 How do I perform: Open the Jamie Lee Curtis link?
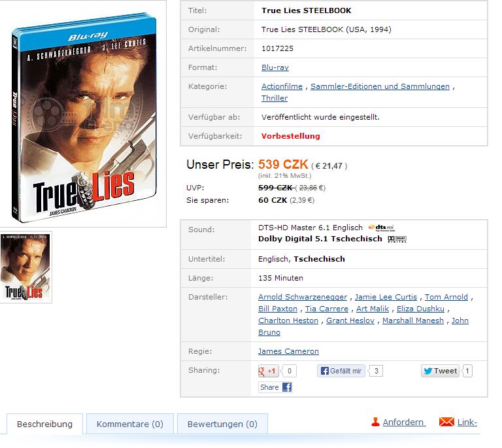coord(386,297)
